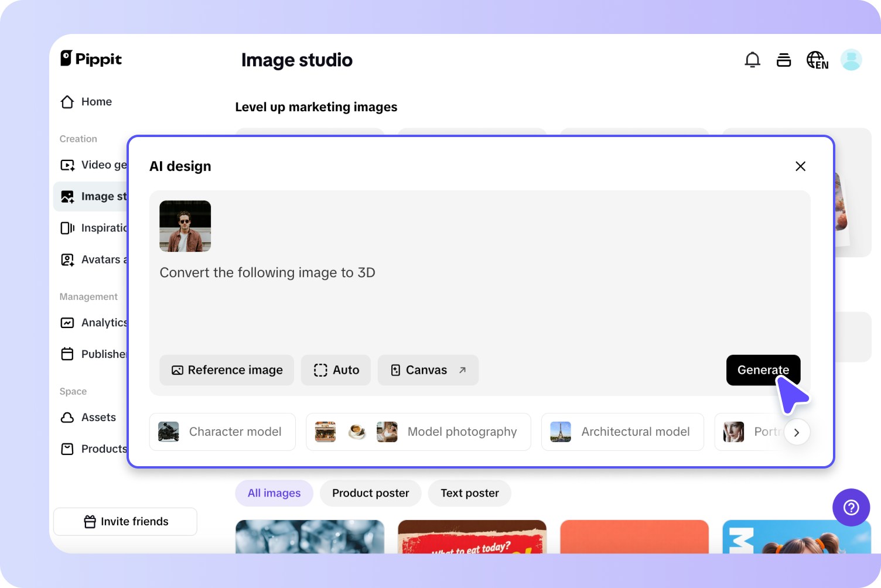Open Canvas in external editor
This screenshot has width=881, height=588.
(x=428, y=370)
